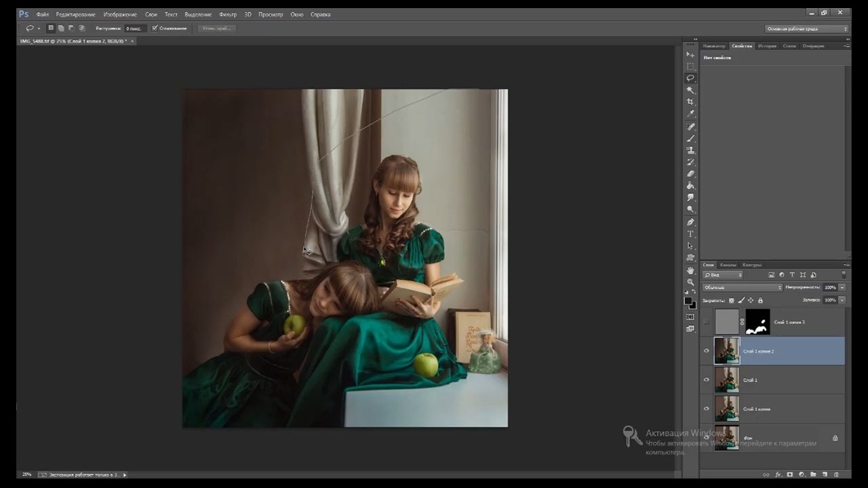
Task: Open the Lasso tool preset picker arrow
Action: coord(39,28)
